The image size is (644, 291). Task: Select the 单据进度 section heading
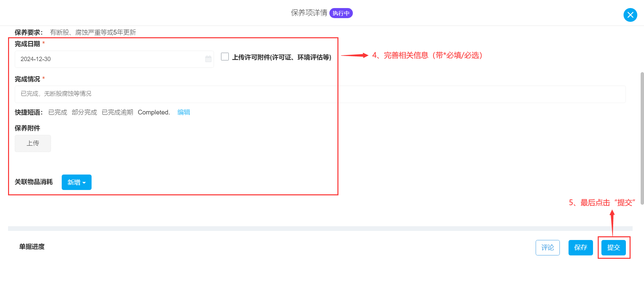click(x=32, y=247)
